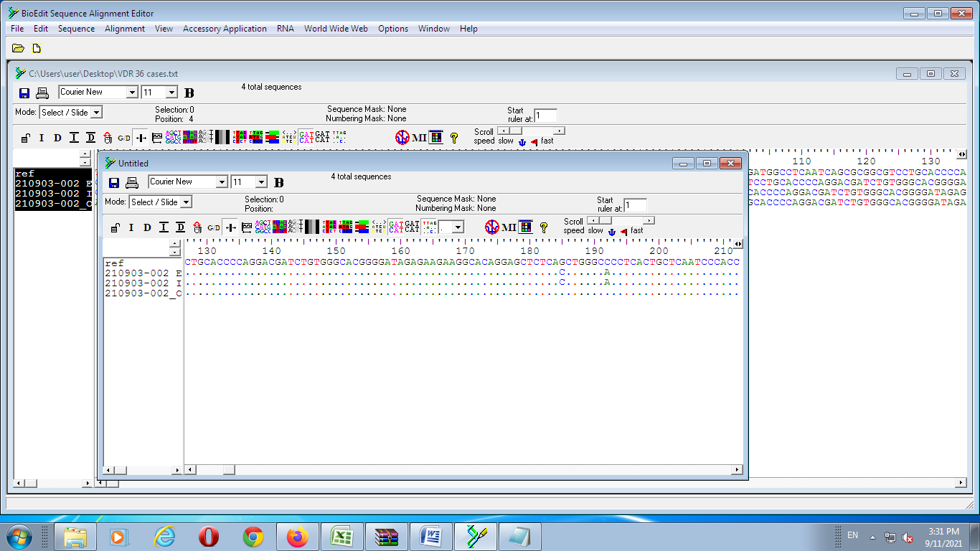Toggle underlined D button in Untitled window
Viewport: 980px width, 551px height.
tap(180, 227)
